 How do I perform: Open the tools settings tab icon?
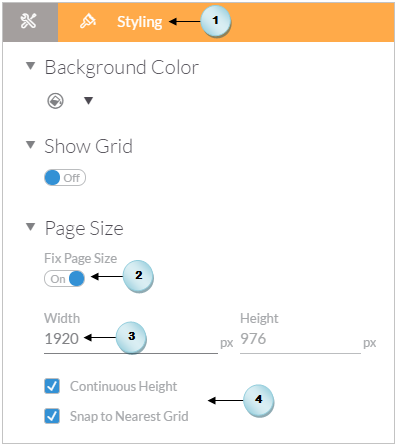pos(28,22)
